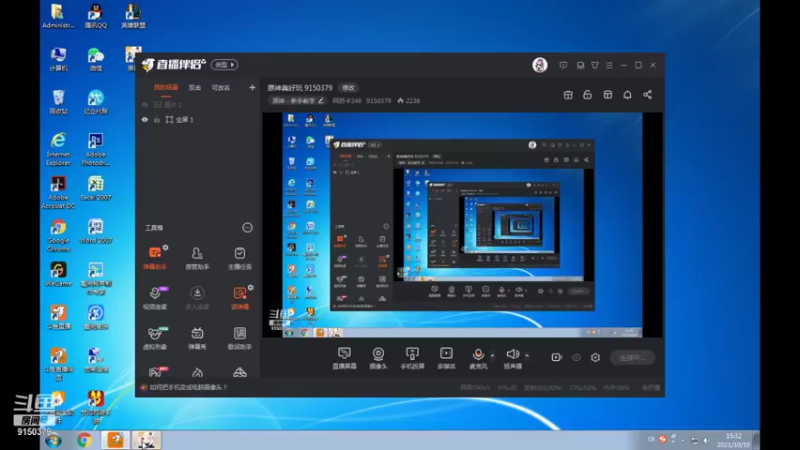
Task: Click the 修改 room title button
Action: click(x=348, y=88)
